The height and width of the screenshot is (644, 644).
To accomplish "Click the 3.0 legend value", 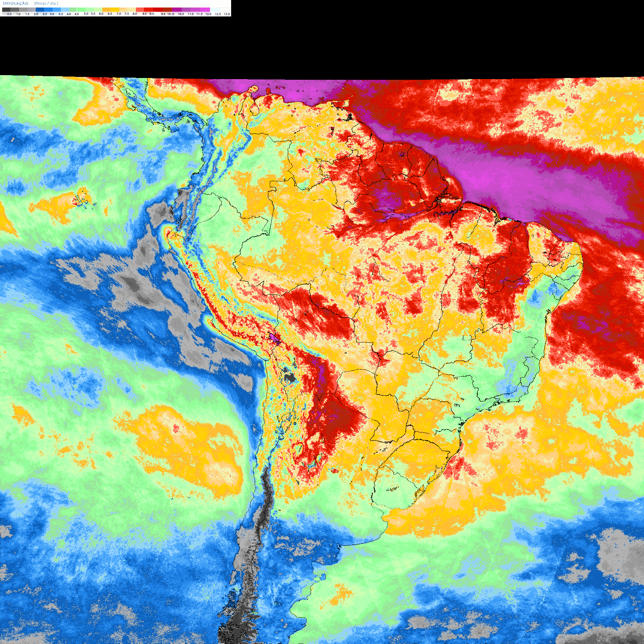I will (x=52, y=14).
